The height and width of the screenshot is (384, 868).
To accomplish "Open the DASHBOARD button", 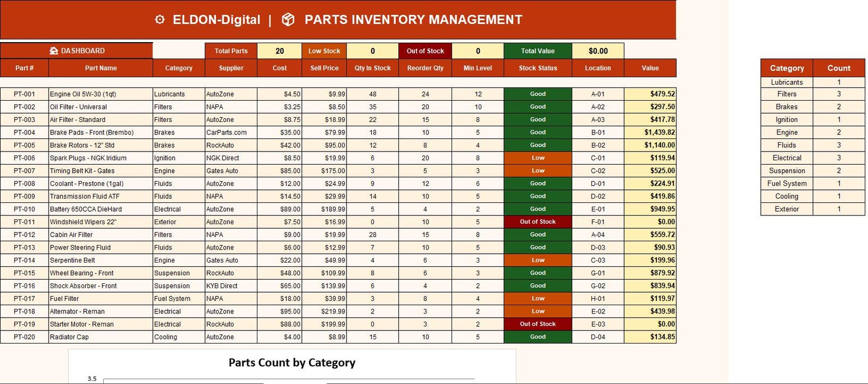I will click(77, 51).
